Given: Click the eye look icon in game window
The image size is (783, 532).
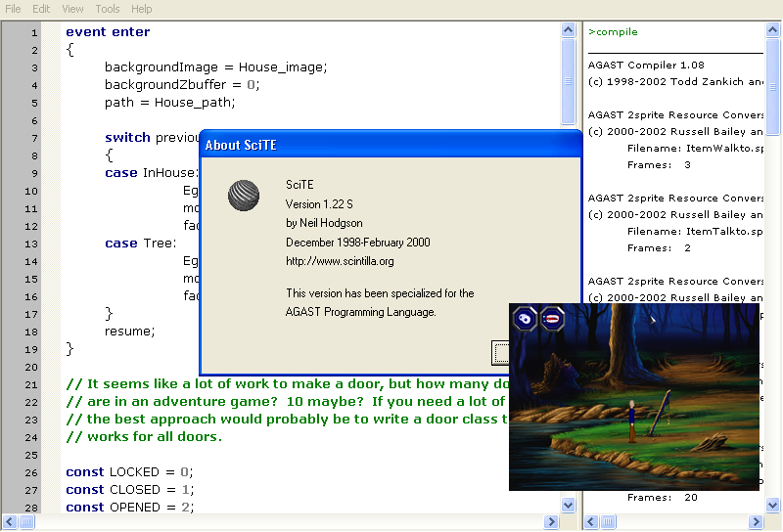Looking at the screenshot, I should pos(525,319).
